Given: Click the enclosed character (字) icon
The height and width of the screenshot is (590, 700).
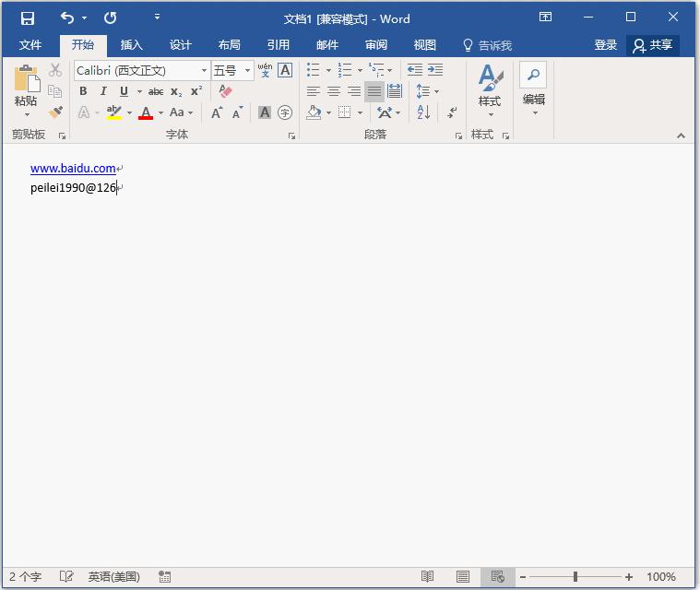Looking at the screenshot, I should 285,112.
